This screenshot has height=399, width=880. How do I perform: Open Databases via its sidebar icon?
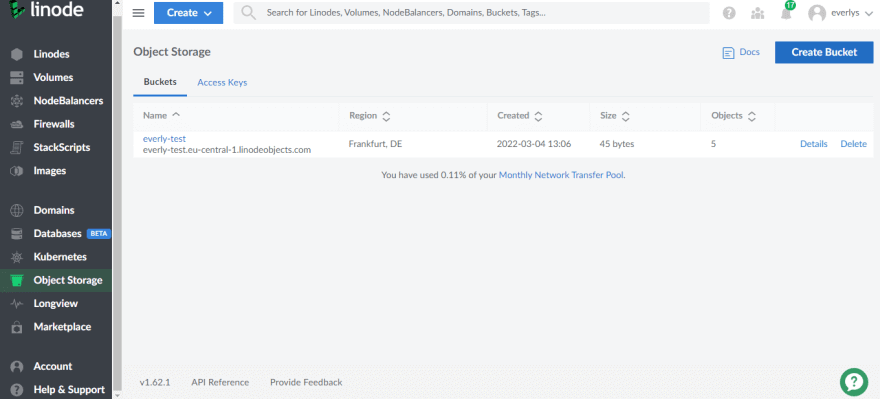pyautogui.click(x=17, y=233)
